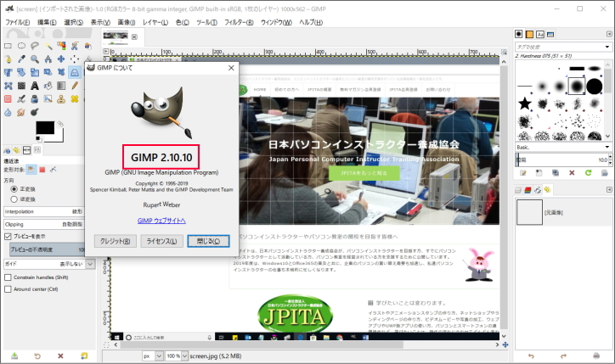Image resolution: width=615 pixels, height=364 pixels.
Task: Select the 逆変換 radio button
Action: [9, 199]
